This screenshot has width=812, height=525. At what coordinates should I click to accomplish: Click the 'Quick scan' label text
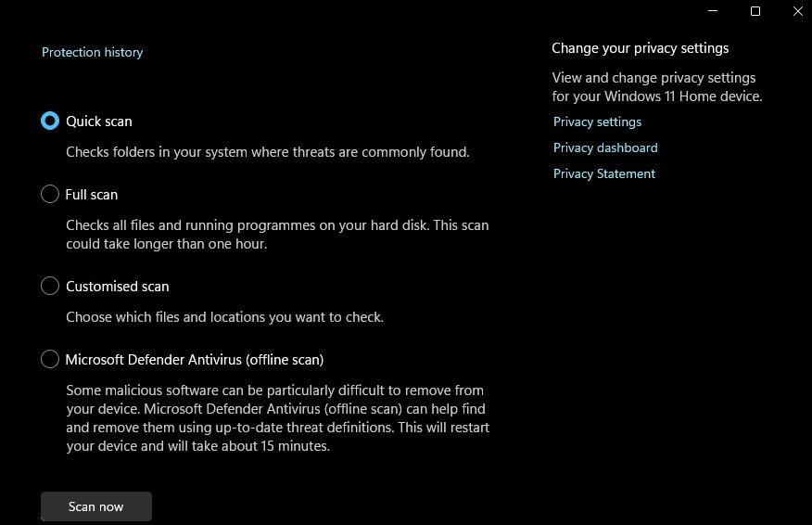pyautogui.click(x=99, y=121)
